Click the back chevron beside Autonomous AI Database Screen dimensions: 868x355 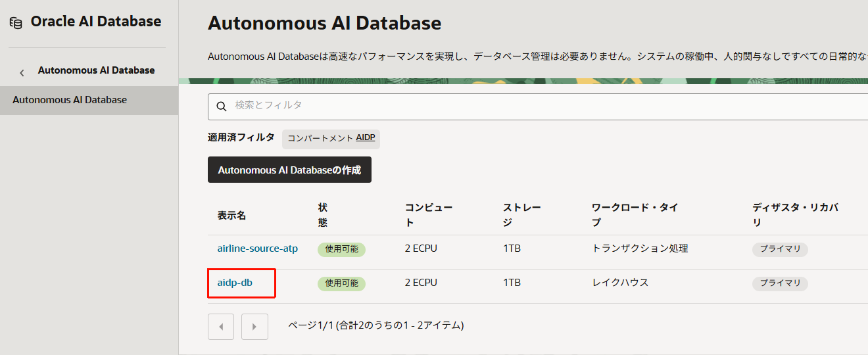coord(22,72)
